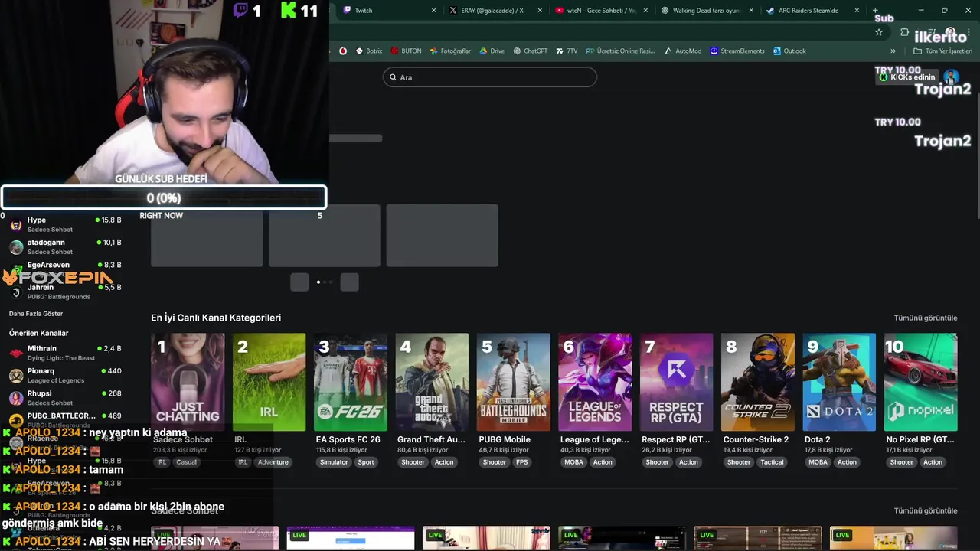Open the Tüm Yer İşaretleri folder
980x551 pixels.
click(942, 51)
